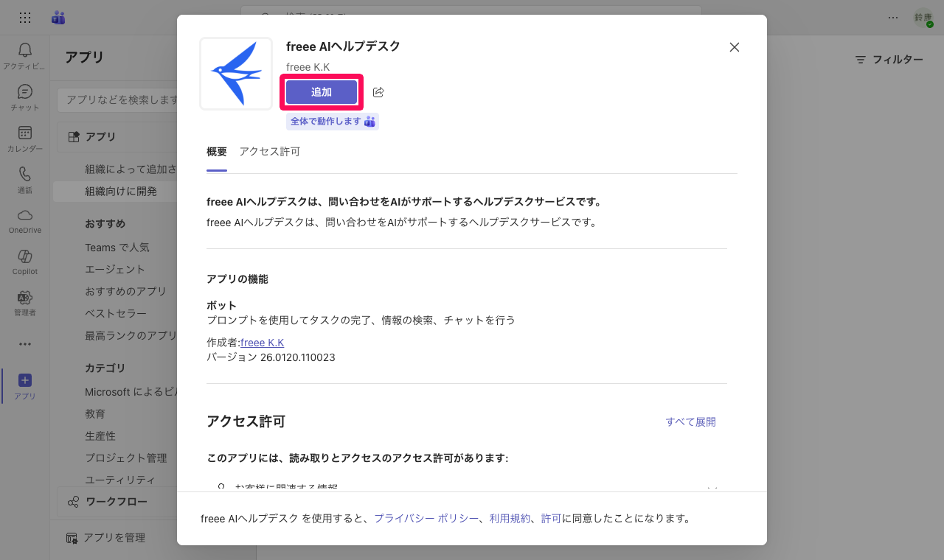The width and height of the screenshot is (944, 560).
Task: Select 最高ランクのアプリ category
Action: [x=131, y=335]
